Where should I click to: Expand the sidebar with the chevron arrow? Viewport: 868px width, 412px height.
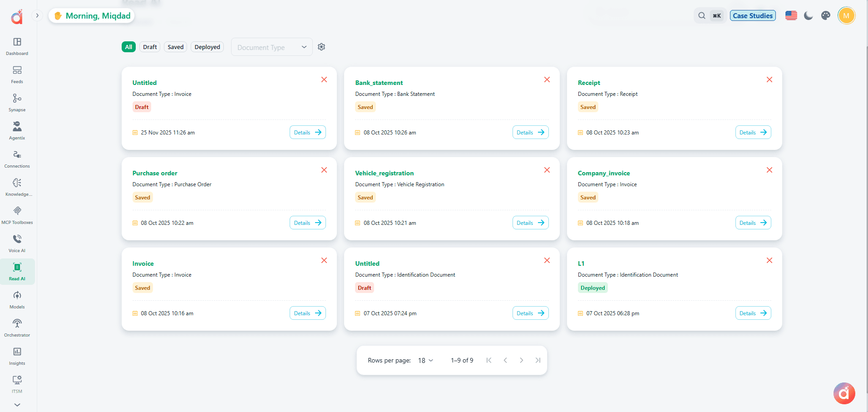tap(37, 15)
